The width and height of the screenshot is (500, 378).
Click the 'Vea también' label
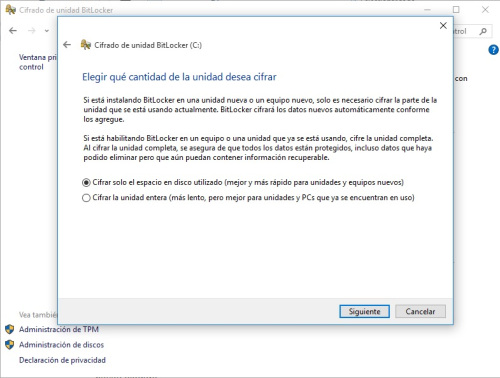click(38, 315)
